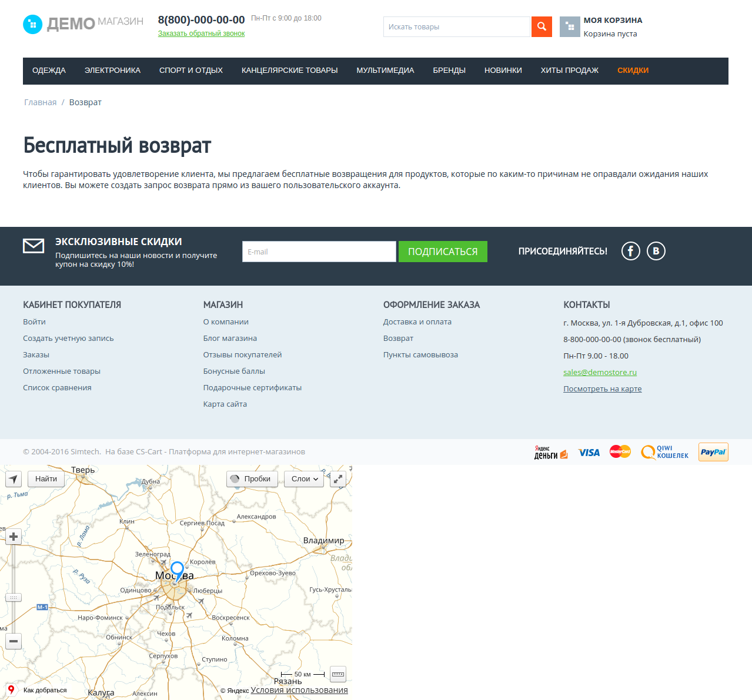This screenshot has height=700, width=752.
Task: Click the PayPal payment logo
Action: (713, 452)
